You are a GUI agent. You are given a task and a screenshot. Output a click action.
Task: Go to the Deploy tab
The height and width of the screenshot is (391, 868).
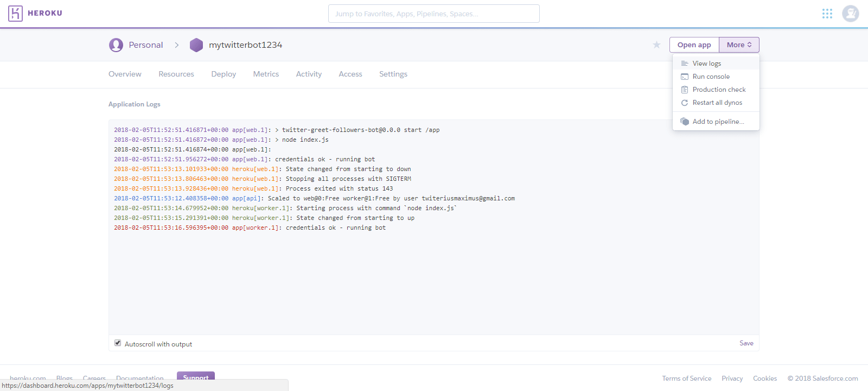(x=224, y=74)
